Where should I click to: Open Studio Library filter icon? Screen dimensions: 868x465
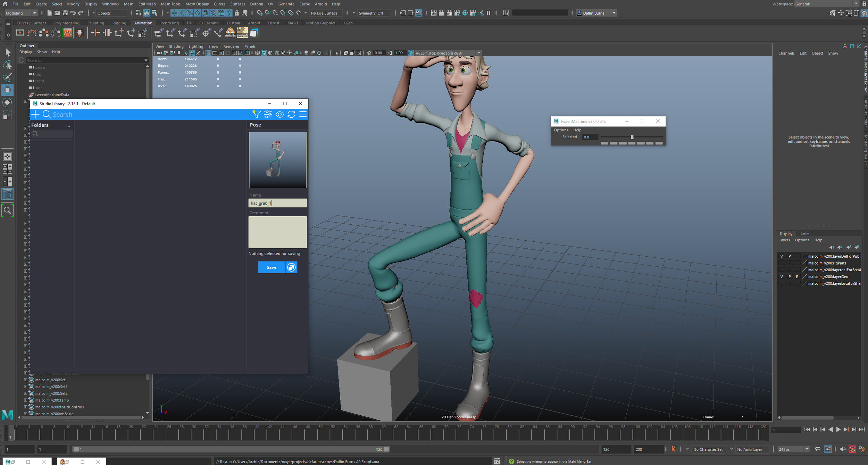(x=256, y=114)
